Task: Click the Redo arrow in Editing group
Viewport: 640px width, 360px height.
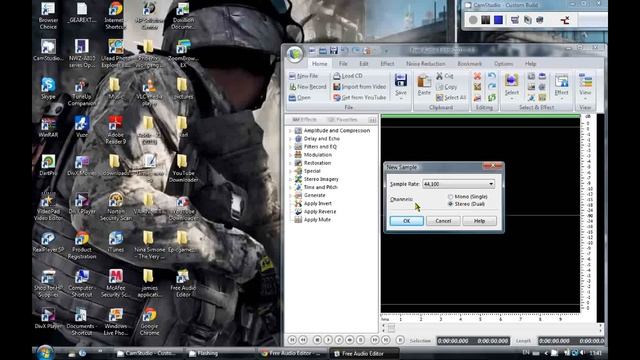Action: (492, 87)
